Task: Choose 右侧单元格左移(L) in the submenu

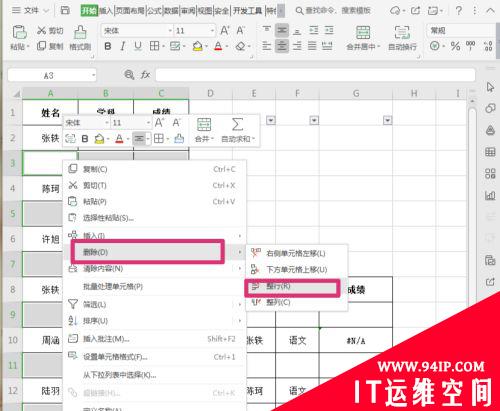Action: [x=297, y=253]
